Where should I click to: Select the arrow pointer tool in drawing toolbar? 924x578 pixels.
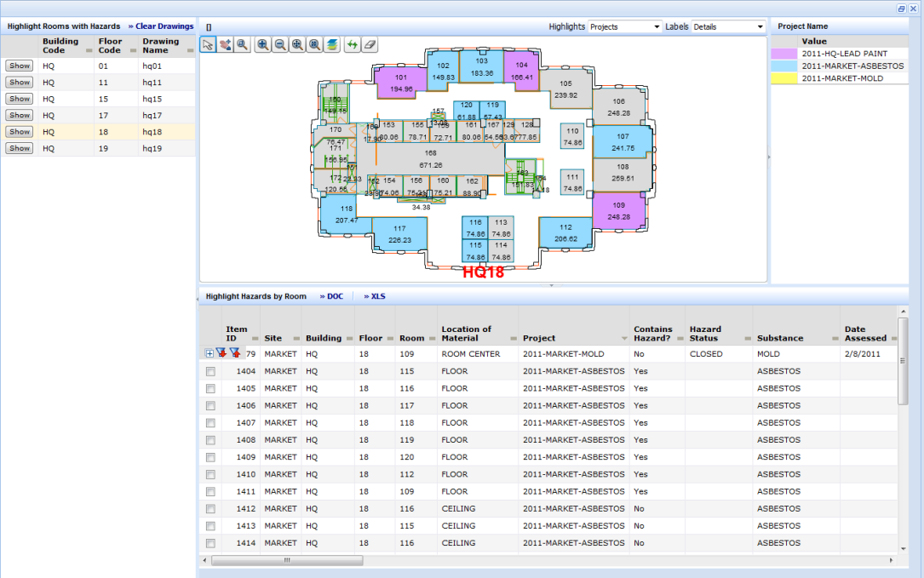coord(208,45)
